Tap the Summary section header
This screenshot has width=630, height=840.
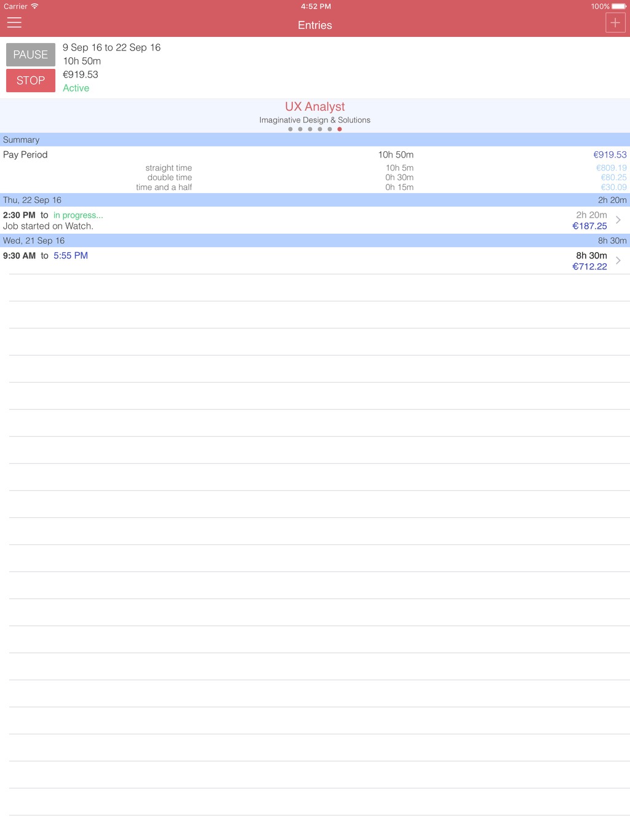click(x=315, y=140)
